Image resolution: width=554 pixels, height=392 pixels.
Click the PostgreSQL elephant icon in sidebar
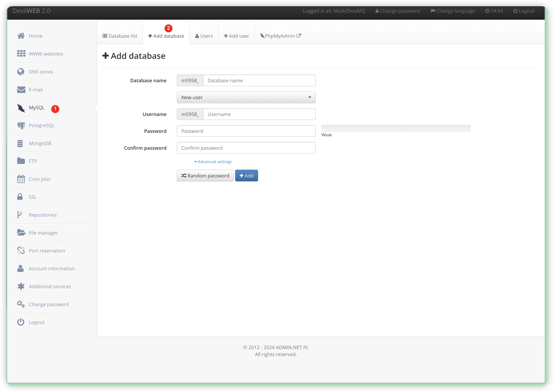tap(21, 125)
